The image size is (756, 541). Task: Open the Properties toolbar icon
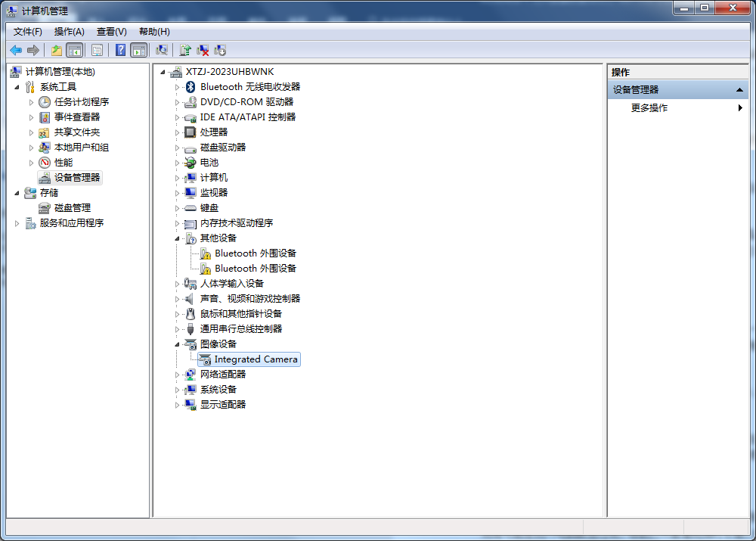click(97, 50)
